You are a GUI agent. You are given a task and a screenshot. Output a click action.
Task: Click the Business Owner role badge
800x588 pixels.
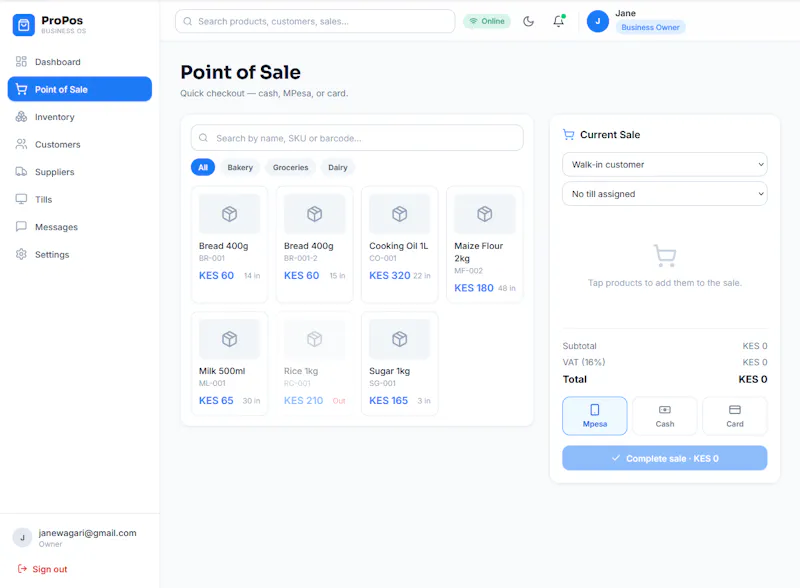click(650, 28)
